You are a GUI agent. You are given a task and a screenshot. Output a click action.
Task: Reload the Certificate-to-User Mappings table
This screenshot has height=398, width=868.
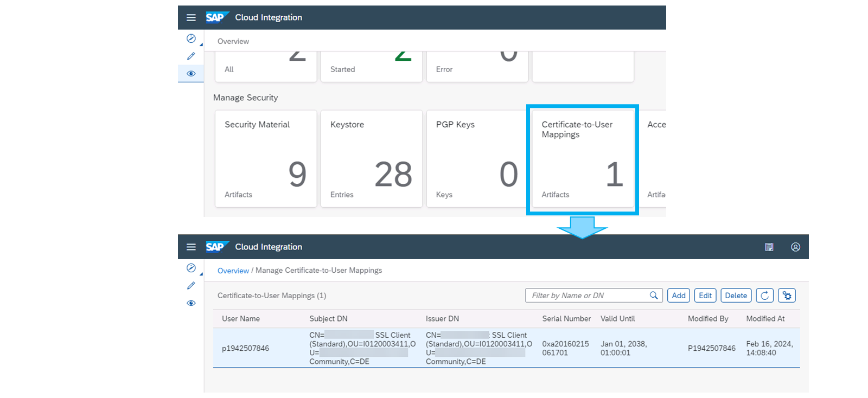click(x=764, y=296)
